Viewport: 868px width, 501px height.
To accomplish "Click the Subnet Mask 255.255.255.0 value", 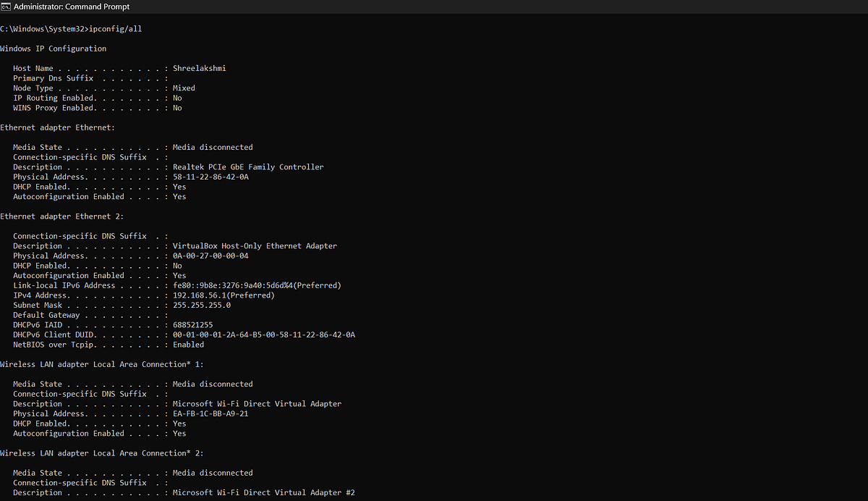I will click(x=202, y=305).
